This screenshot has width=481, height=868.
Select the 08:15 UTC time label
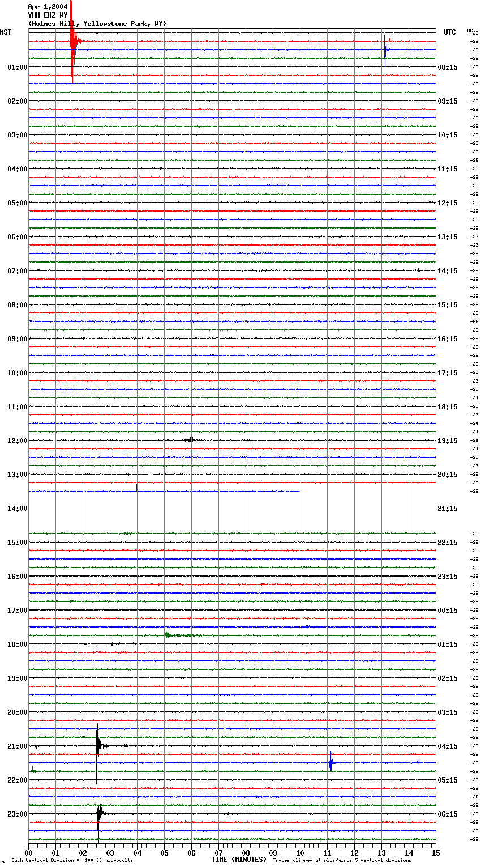(448, 67)
